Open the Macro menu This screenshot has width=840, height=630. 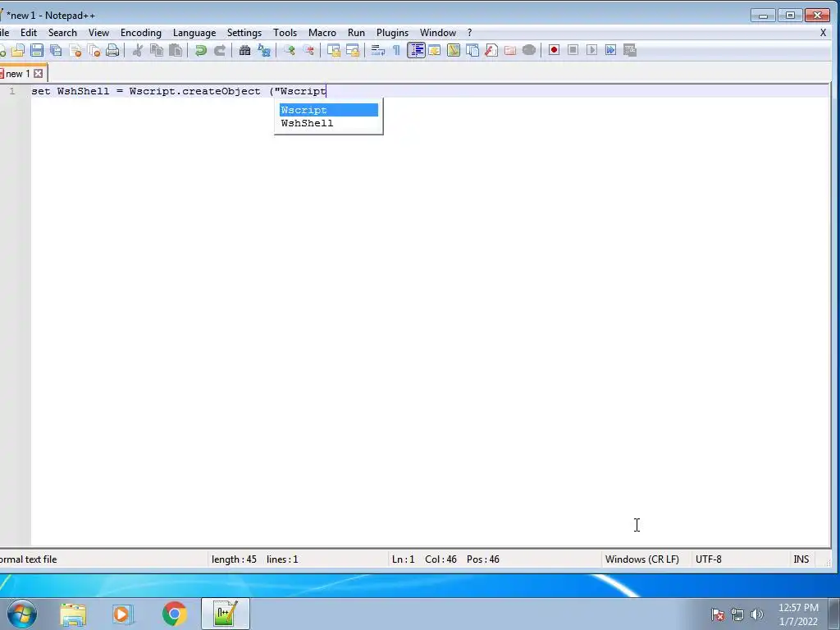(322, 33)
